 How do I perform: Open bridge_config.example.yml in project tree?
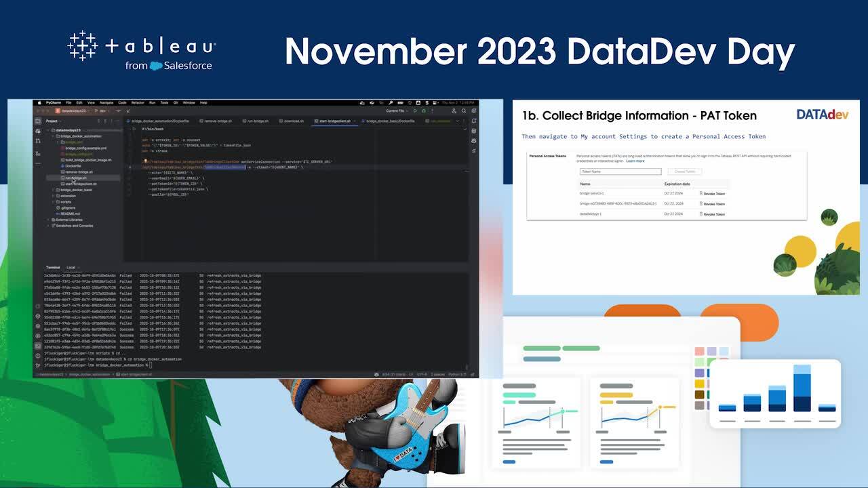82,148
